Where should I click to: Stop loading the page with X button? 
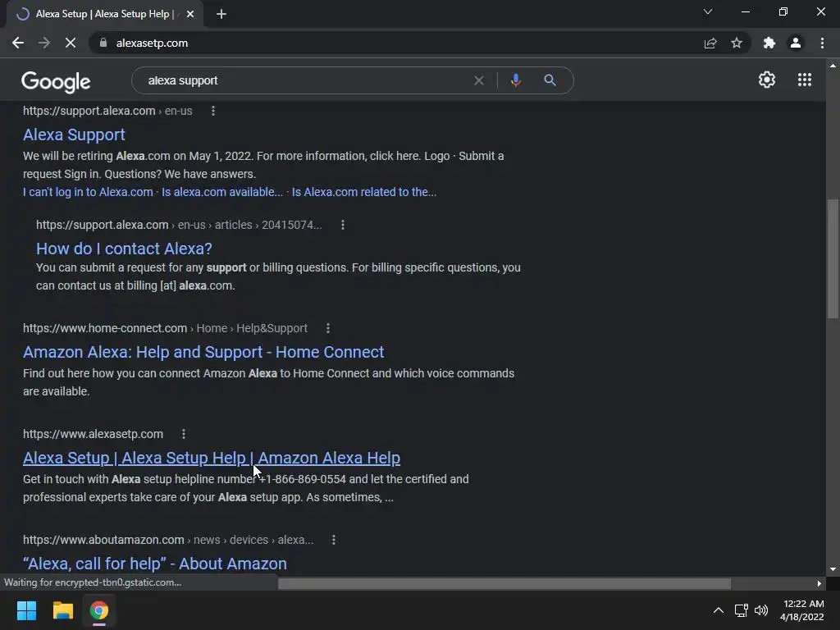[x=71, y=43]
